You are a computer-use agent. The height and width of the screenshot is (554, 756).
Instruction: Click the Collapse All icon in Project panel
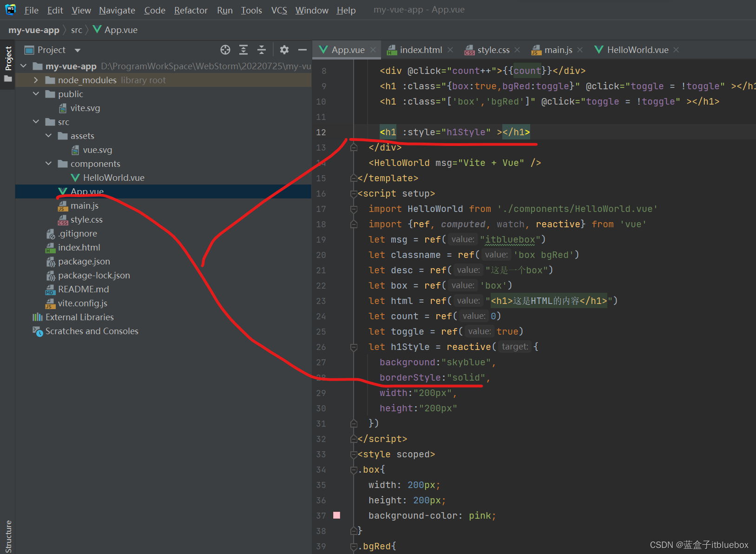[262, 50]
